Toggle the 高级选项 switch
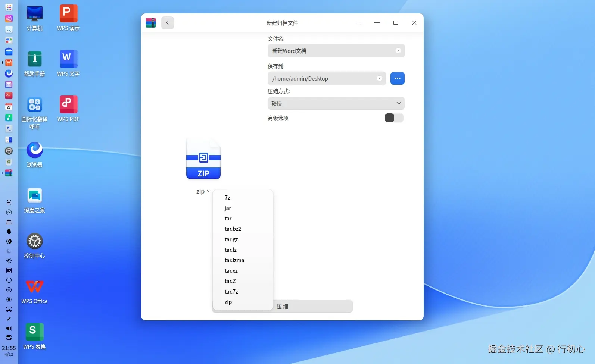Viewport: 595px width, 364px height. pyautogui.click(x=394, y=118)
